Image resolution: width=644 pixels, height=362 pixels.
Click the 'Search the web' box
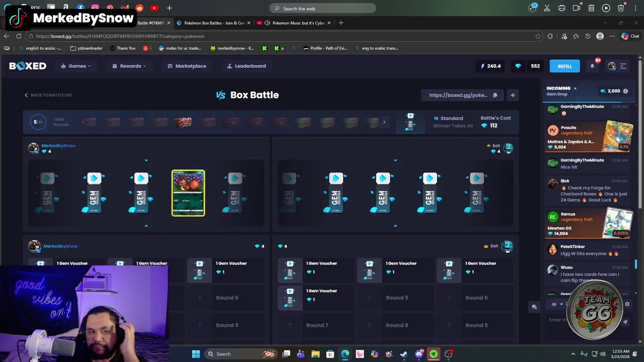point(323,9)
